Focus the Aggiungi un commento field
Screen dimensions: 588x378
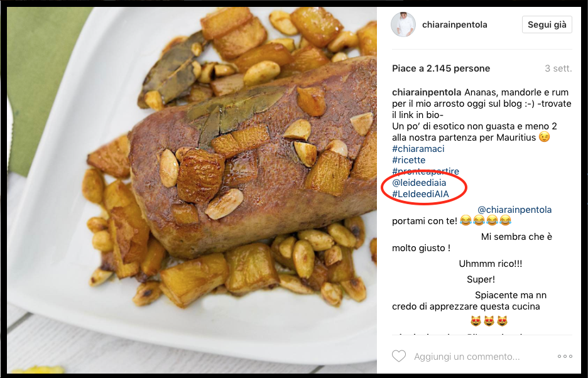point(467,356)
